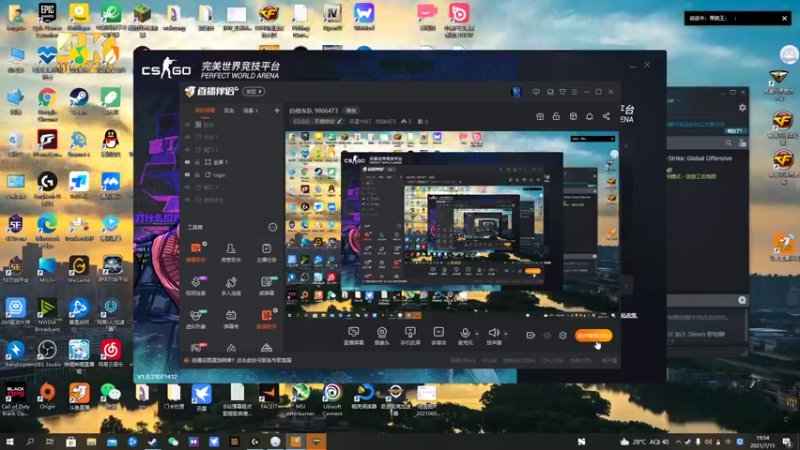Image resolution: width=800 pixels, height=450 pixels.
Task: Toggle the lock on the csgo source
Action: (x=197, y=174)
